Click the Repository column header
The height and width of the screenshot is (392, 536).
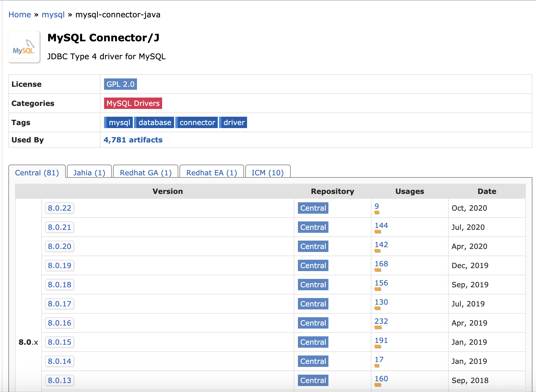(x=333, y=191)
